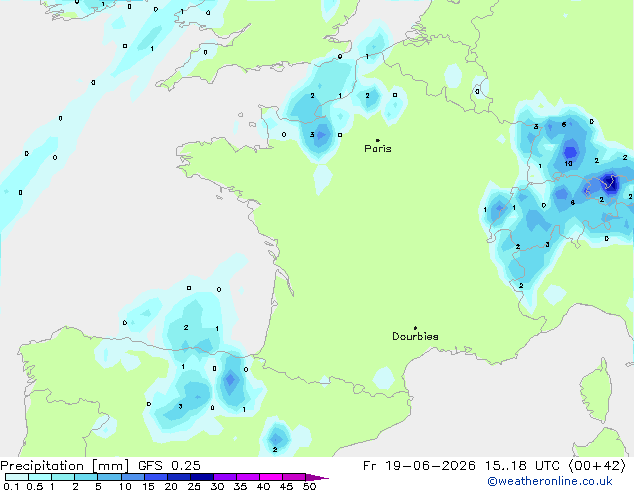Pick the 40–45 mm magenta legend swatch
The height and width of the screenshot is (490, 634).
click(x=271, y=477)
